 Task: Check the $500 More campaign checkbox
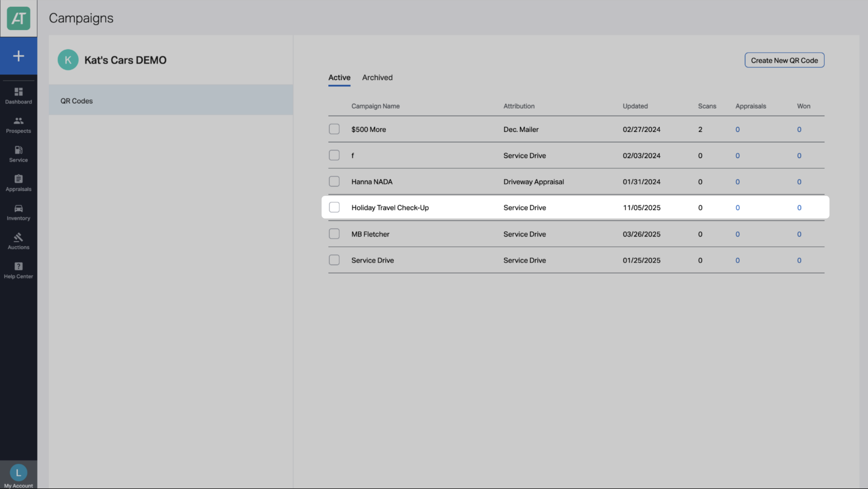tap(334, 129)
